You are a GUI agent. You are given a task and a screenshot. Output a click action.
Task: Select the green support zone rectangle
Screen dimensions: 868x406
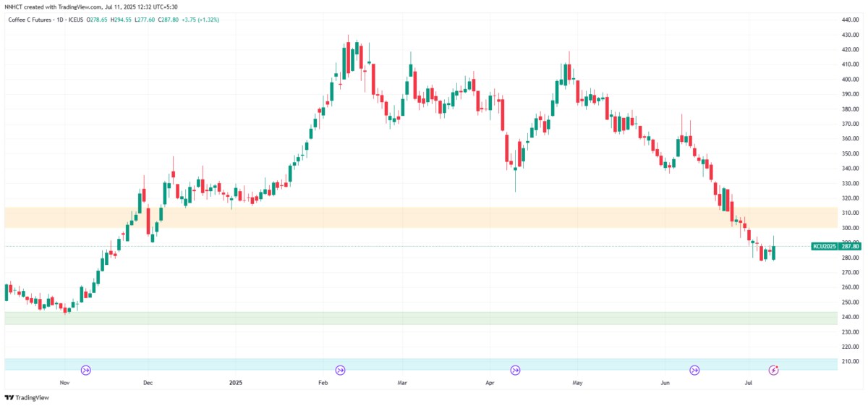(x=362, y=318)
